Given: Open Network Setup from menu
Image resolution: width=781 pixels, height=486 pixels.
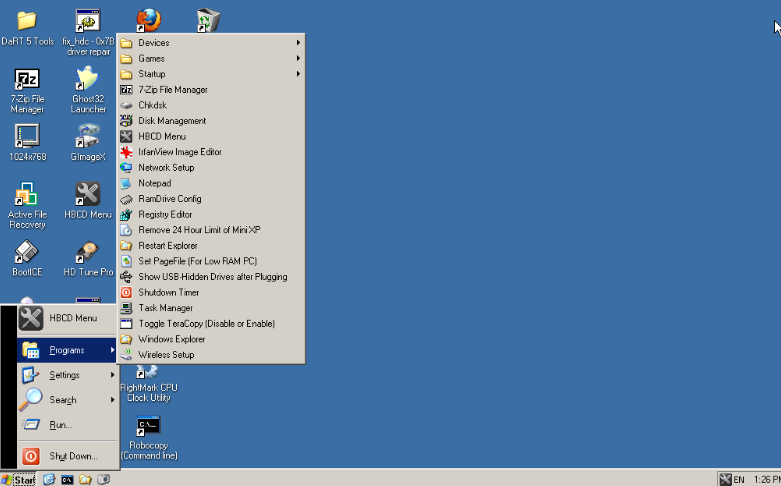Looking at the screenshot, I should (x=211, y=167).
